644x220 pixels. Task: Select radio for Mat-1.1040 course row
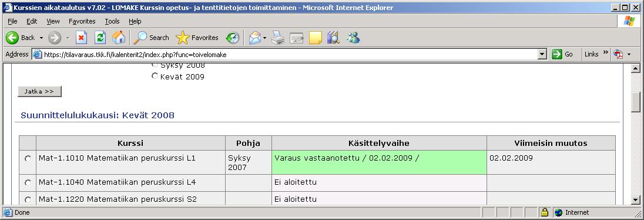pos(28,182)
